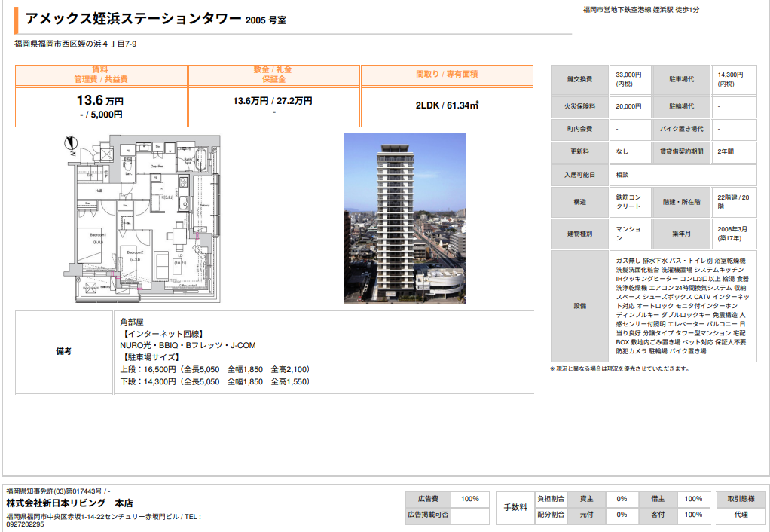Click the バイク置き場代 label cell
The width and height of the screenshot is (770, 532).
click(x=682, y=129)
